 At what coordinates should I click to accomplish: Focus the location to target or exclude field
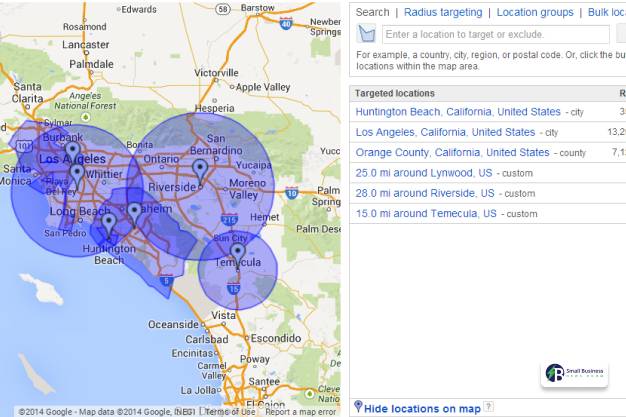[x=495, y=34]
